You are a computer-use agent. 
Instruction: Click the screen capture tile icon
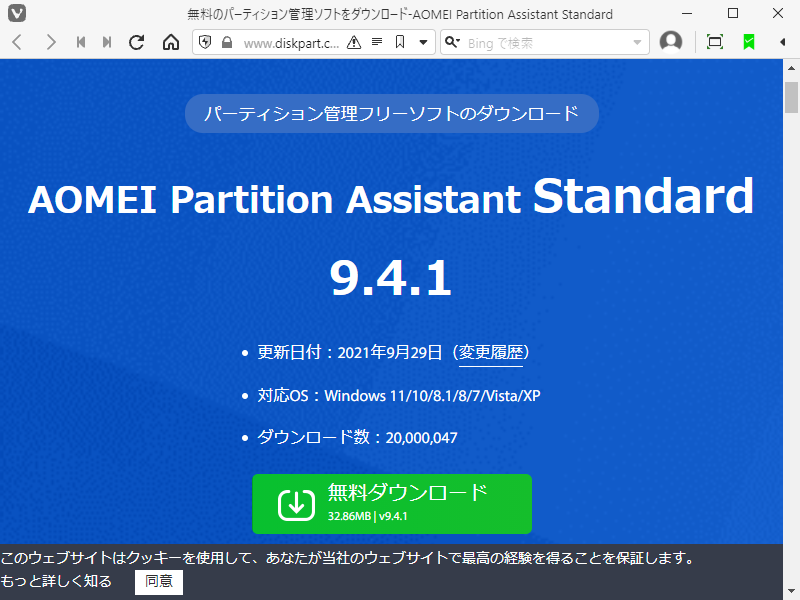714,42
